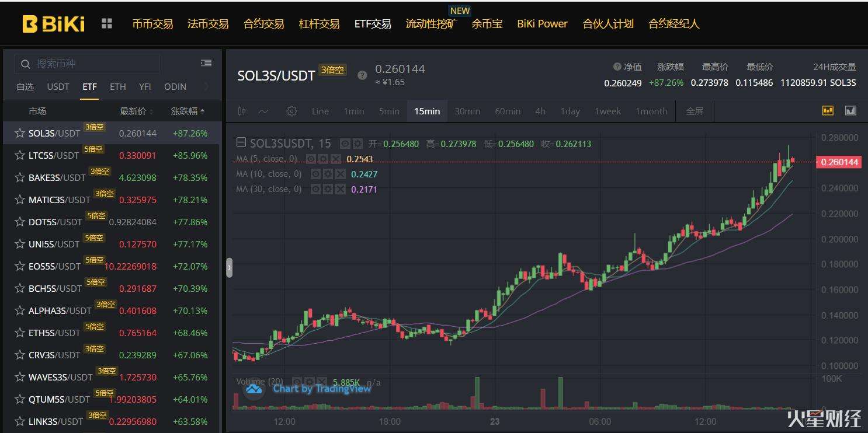Select the 自选 favorites tab
Viewport: 868px width, 433px height.
pos(25,86)
